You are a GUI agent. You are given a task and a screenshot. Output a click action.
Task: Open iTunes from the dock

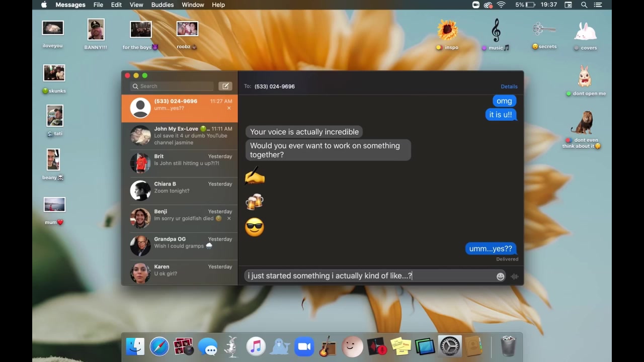click(x=256, y=346)
